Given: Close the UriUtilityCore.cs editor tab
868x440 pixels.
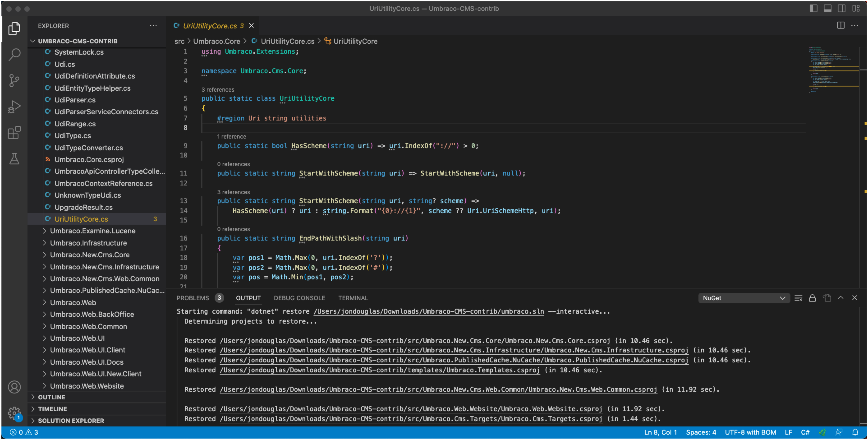Looking at the screenshot, I should pos(251,26).
